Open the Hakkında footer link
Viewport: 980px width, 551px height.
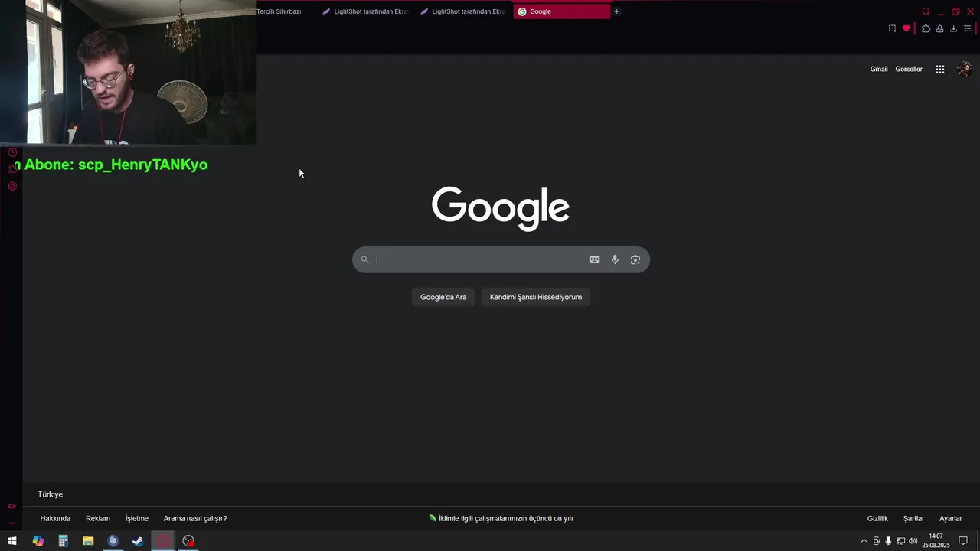pos(55,518)
